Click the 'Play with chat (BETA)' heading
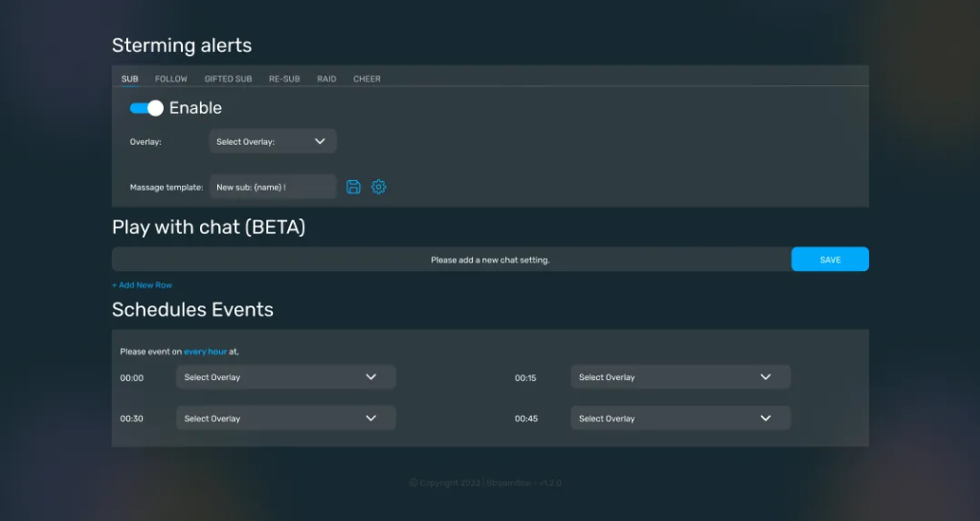Image resolution: width=980 pixels, height=521 pixels. pyautogui.click(x=209, y=227)
